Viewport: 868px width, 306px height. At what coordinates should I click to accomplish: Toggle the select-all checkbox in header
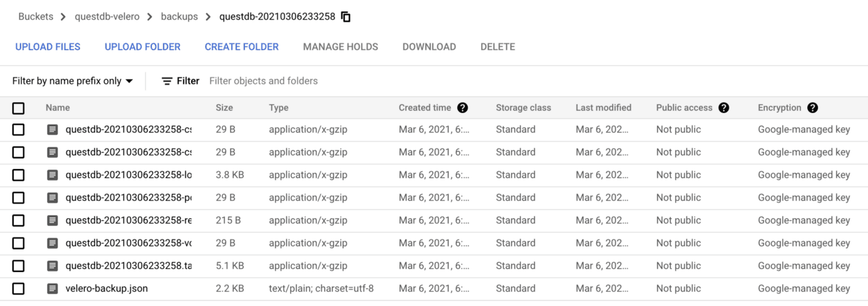pos(19,108)
